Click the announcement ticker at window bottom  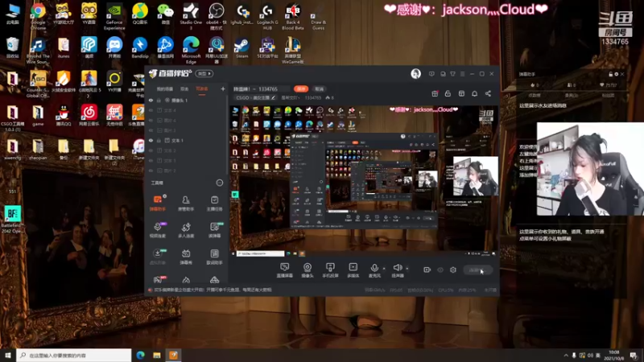click(210, 290)
